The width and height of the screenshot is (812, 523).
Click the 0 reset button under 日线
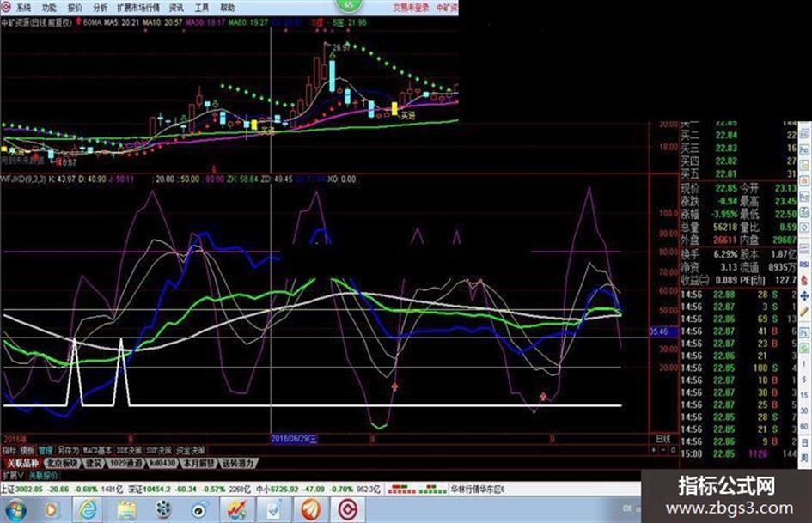point(673,450)
